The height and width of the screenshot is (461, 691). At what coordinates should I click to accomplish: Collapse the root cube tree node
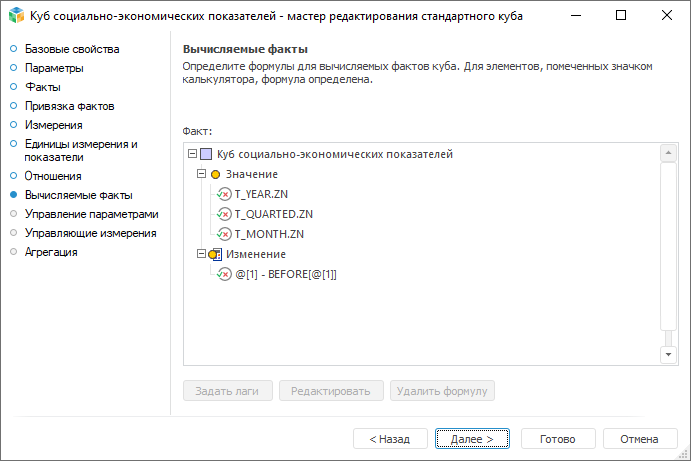[x=192, y=154]
